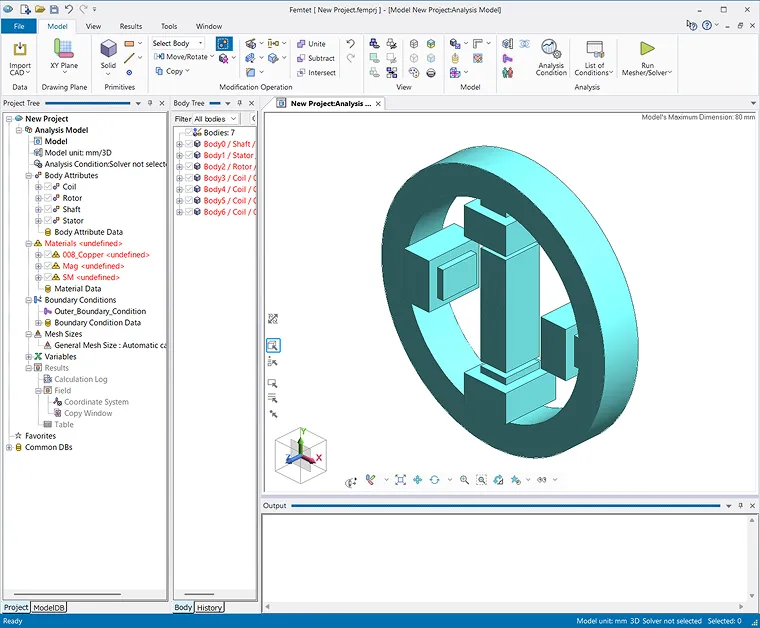Toggle the Mag material checkbox
The height and width of the screenshot is (628, 760).
[48, 266]
